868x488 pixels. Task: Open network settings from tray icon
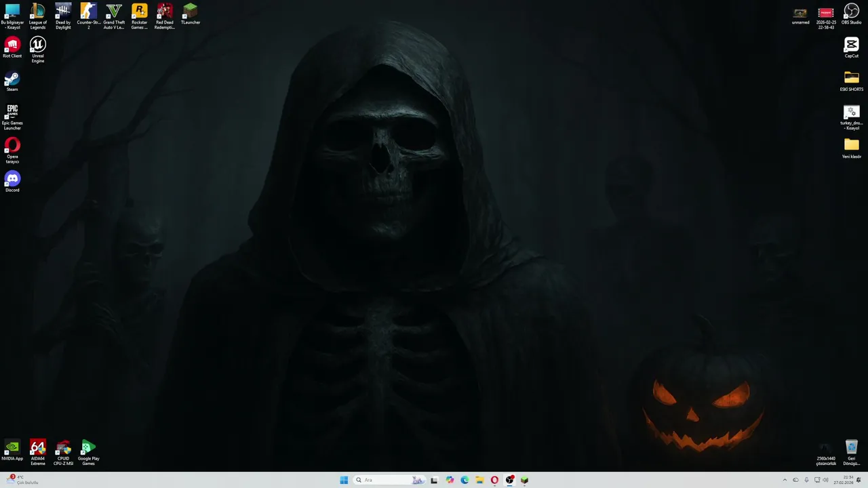pos(816,480)
